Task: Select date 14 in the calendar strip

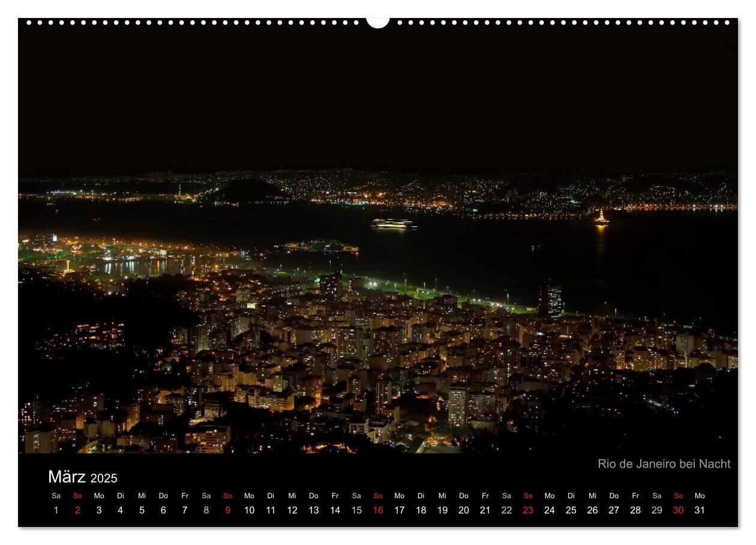Action: tap(335, 510)
